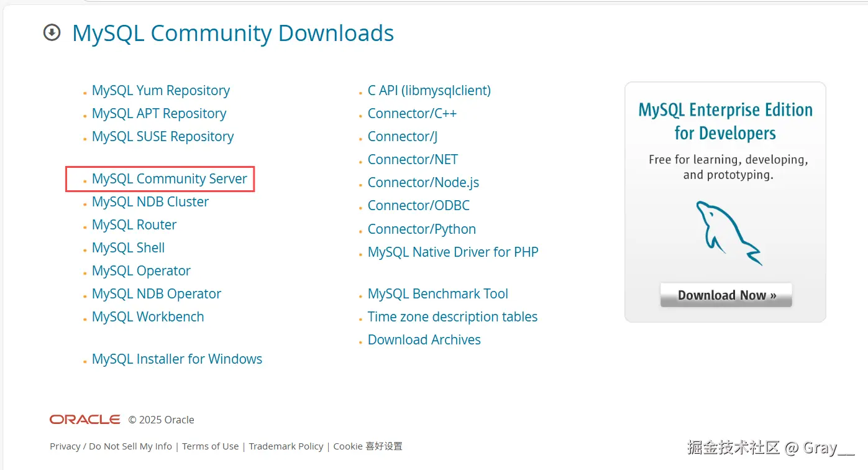The image size is (868, 470).
Task: Click the 'Free for learning, developing, and prototyping.' text
Action: [x=728, y=167]
